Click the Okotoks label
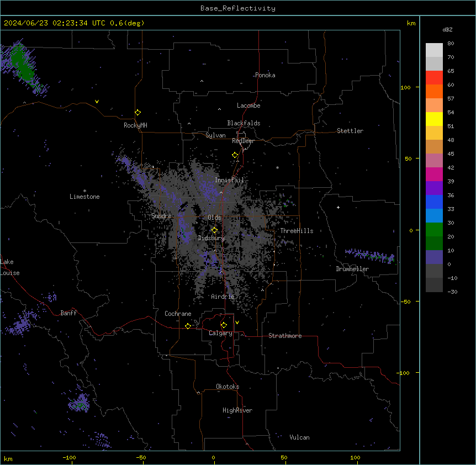 [x=228, y=387]
